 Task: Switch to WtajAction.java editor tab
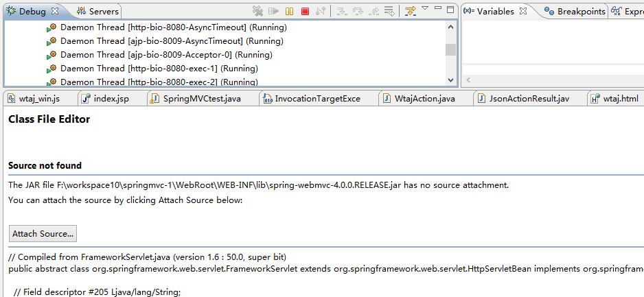coord(424,99)
